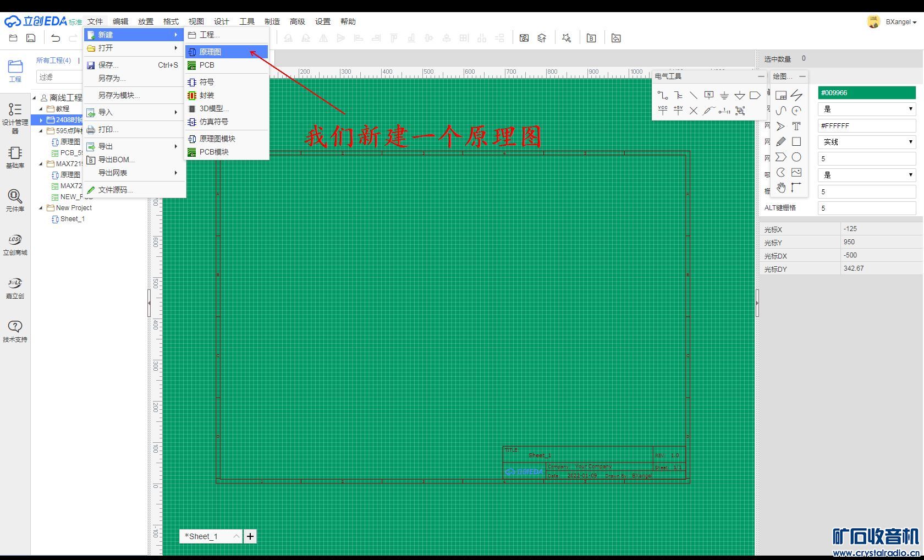
Task: Open the 是 snap dropdown
Action: [x=867, y=175]
